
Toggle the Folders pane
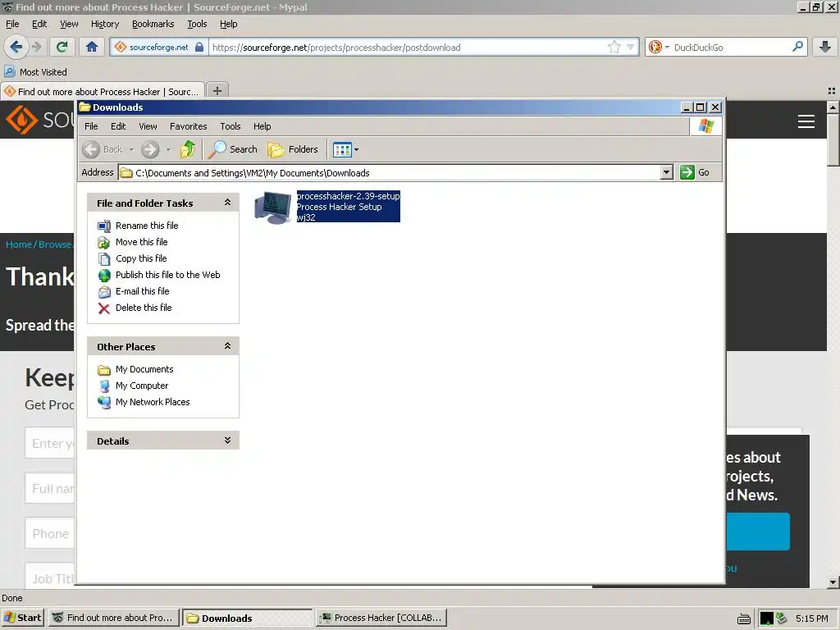click(x=293, y=149)
